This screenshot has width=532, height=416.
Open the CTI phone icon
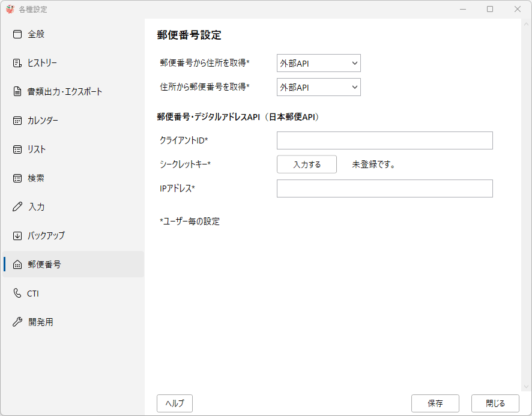pyautogui.click(x=17, y=293)
